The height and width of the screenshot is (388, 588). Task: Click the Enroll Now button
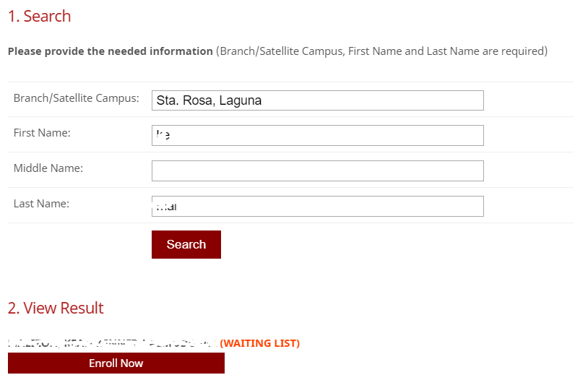(116, 363)
